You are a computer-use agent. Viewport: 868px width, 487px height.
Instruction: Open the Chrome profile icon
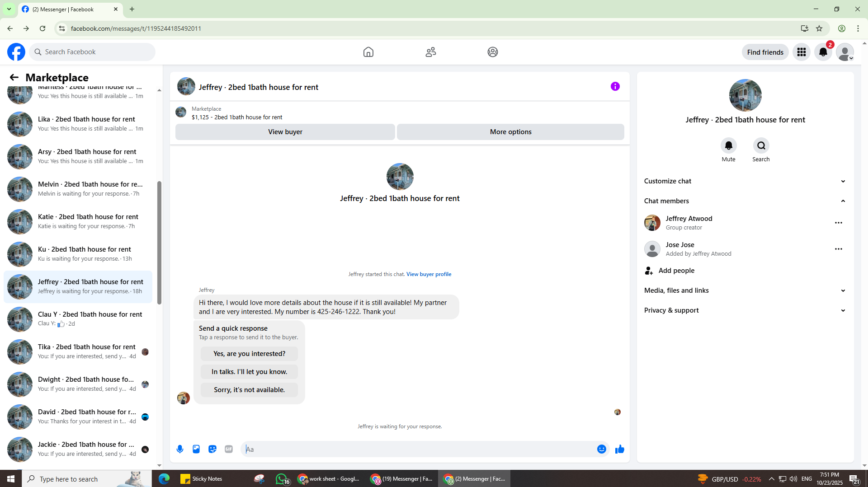pos(841,28)
